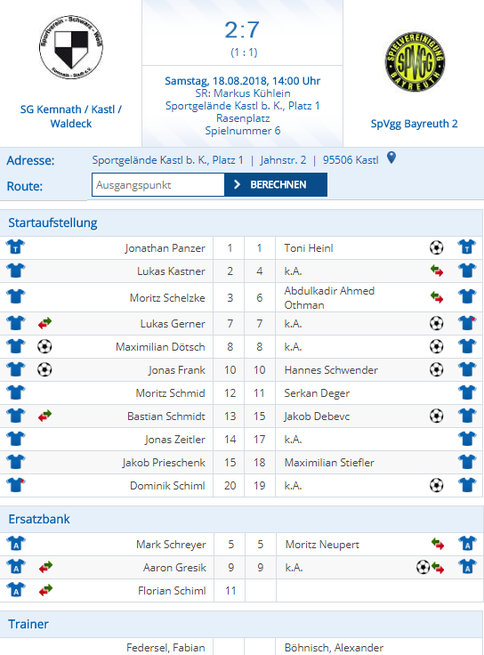Click substitution arrows icon beside Lukas Gerner

(45, 323)
